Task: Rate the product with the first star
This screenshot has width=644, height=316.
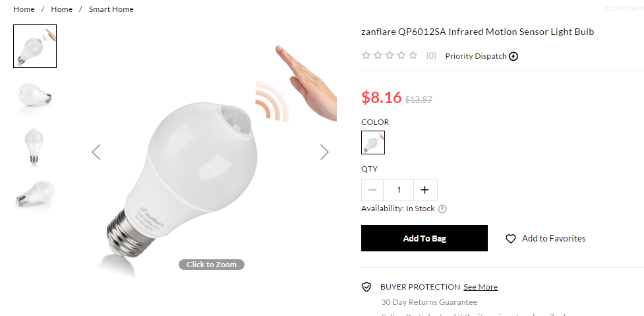Action: 366,55
